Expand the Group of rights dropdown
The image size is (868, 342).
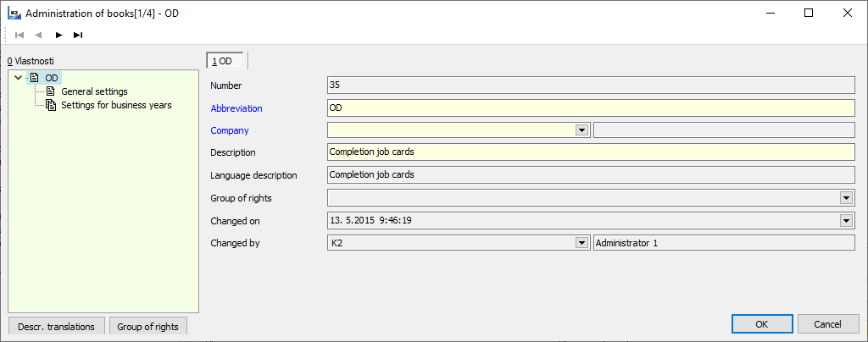[846, 198]
